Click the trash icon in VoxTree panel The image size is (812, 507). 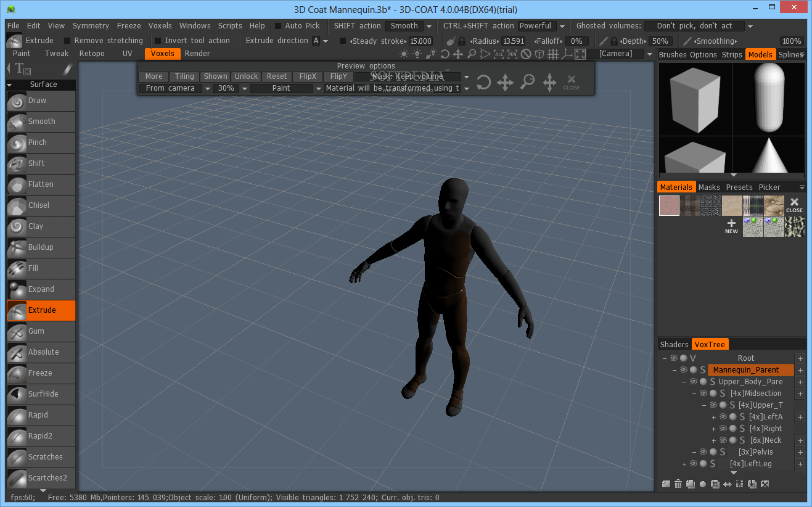click(678, 484)
